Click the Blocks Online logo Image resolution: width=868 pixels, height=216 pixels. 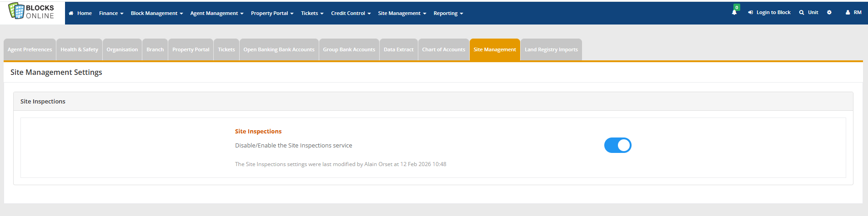click(31, 12)
